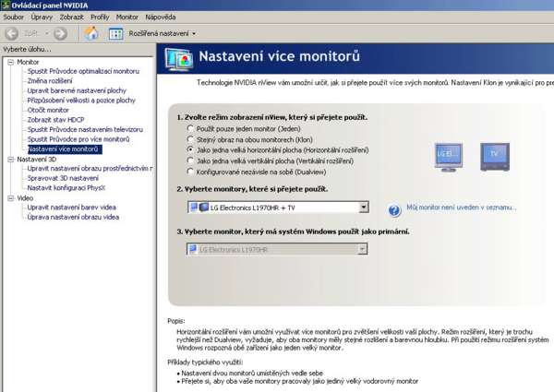Screen dimensions: 554x392
Task: Open 'Upravit barevné nastavení plochy'
Action: point(77,90)
